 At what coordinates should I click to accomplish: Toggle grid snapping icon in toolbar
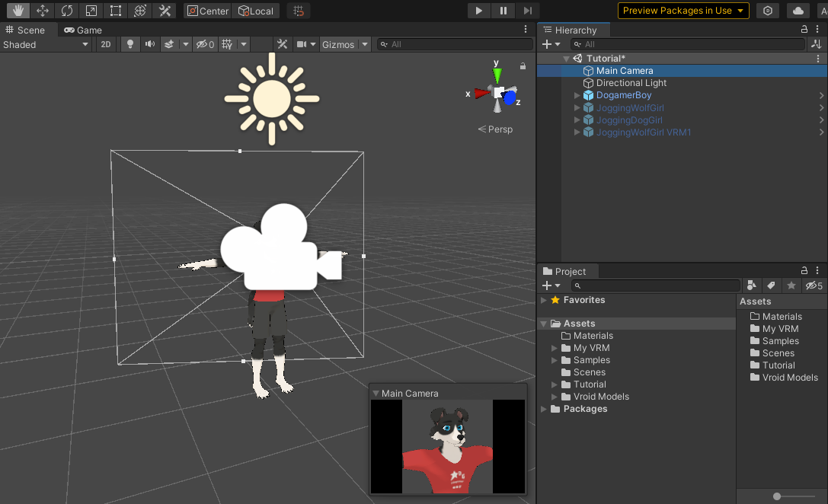299,11
